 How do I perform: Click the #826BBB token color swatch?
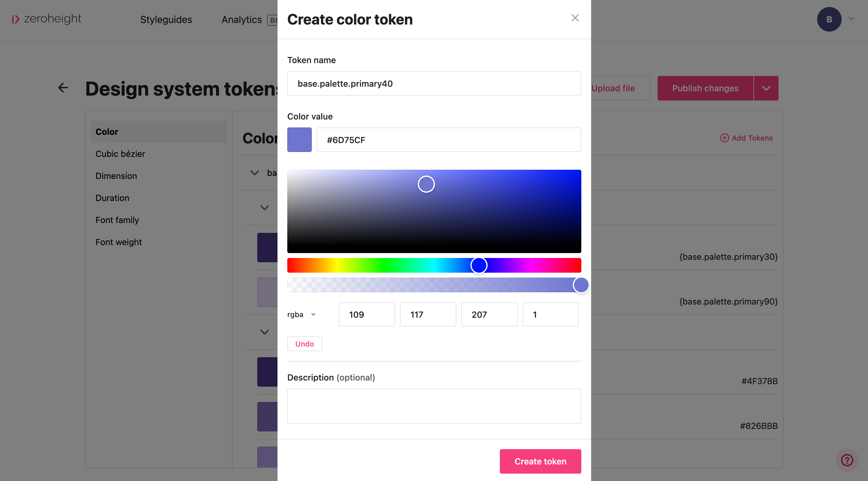click(x=267, y=417)
